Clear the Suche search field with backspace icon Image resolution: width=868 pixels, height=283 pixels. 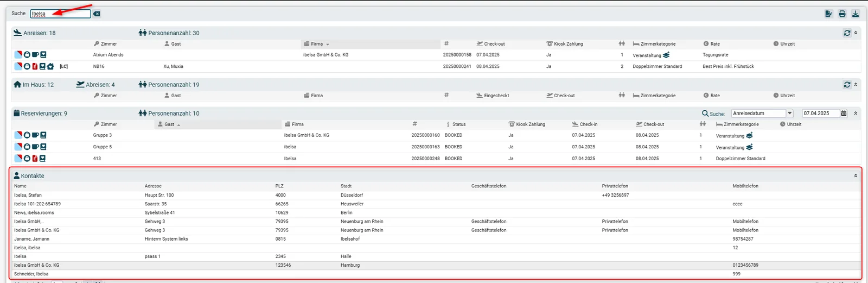(x=97, y=14)
